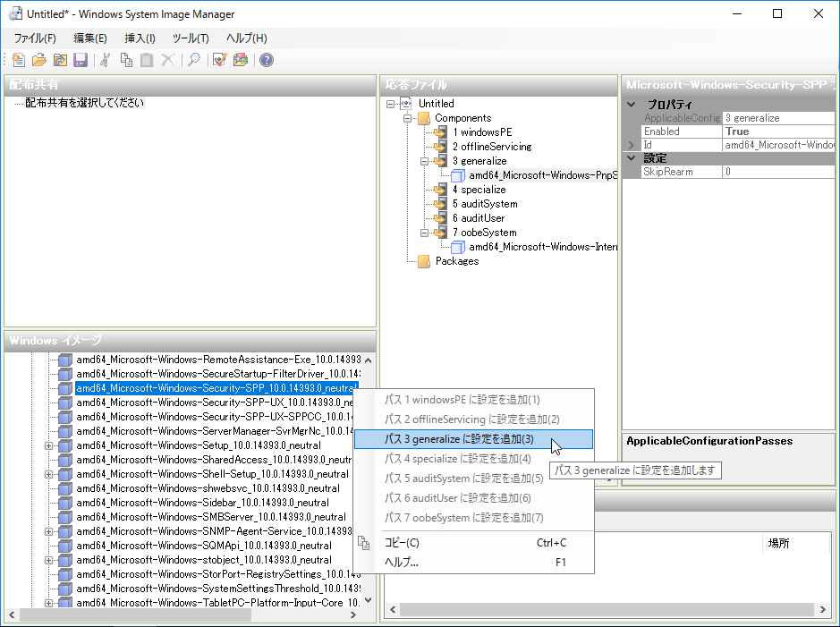
Task: Open the ヘルプ(H) menu
Action: pos(246,38)
